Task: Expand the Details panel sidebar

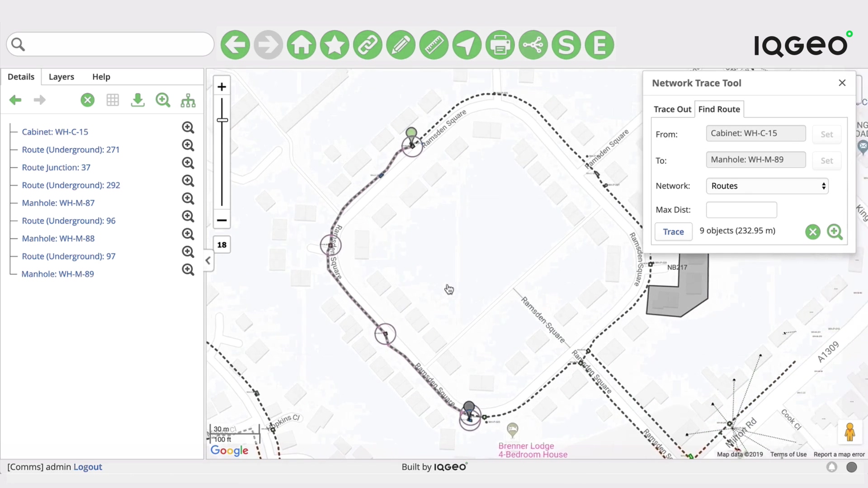Action: (x=208, y=261)
